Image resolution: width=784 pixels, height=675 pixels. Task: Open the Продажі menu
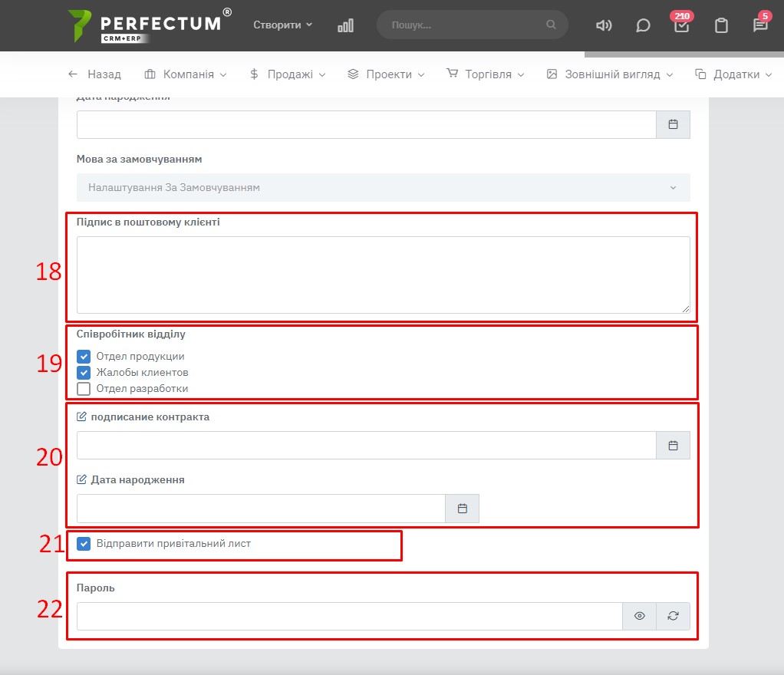pyautogui.click(x=288, y=74)
